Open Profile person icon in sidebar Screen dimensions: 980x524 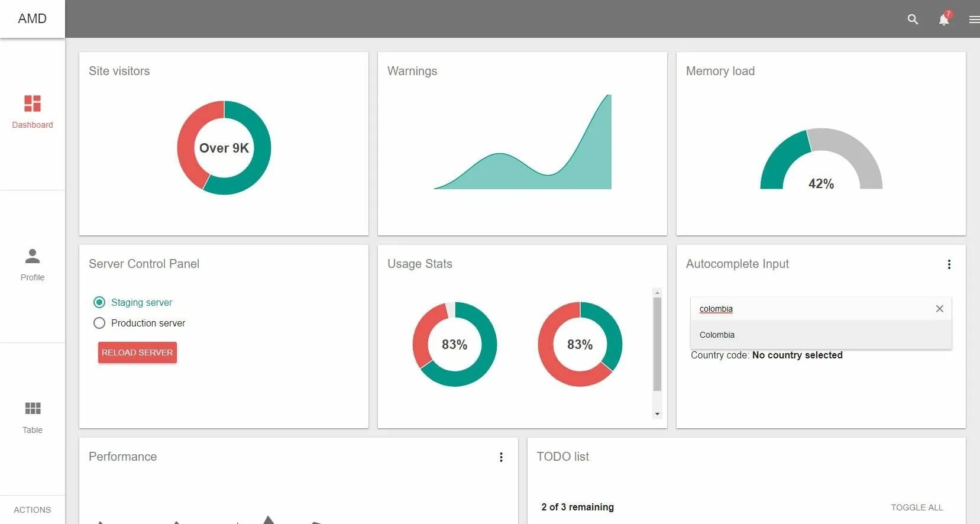[33, 256]
